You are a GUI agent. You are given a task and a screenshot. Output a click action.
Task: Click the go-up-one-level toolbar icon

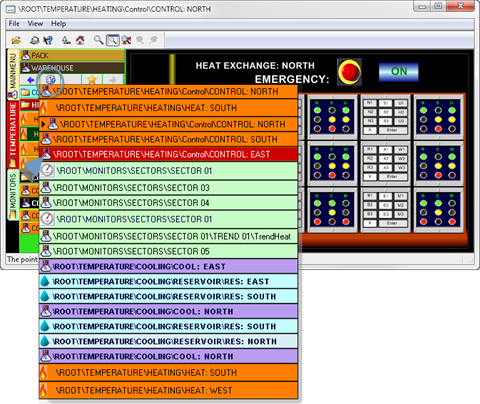tap(66, 41)
